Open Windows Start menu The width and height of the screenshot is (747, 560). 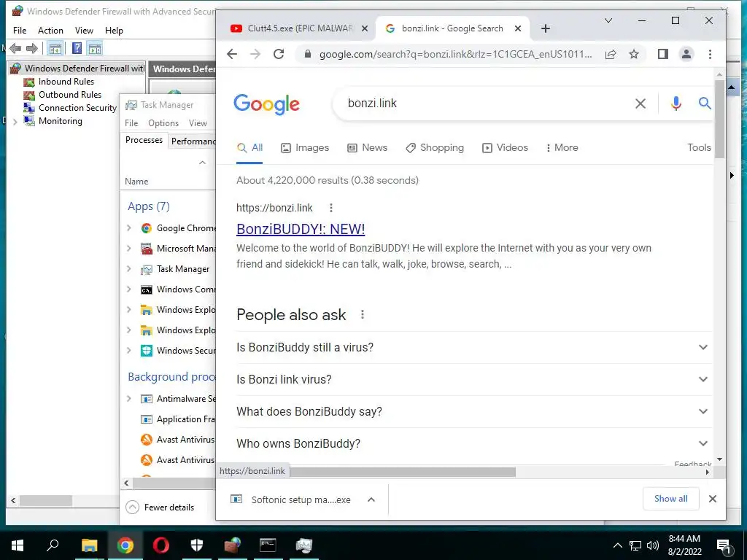(x=18, y=545)
